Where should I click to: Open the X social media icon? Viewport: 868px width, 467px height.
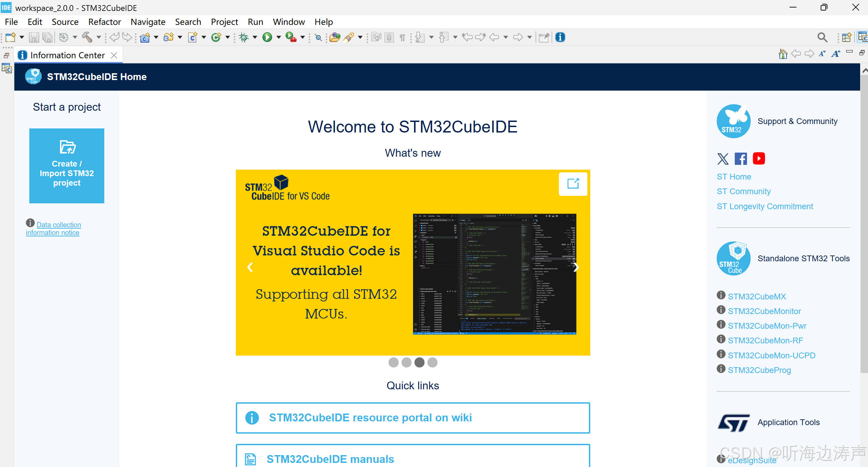coord(723,159)
